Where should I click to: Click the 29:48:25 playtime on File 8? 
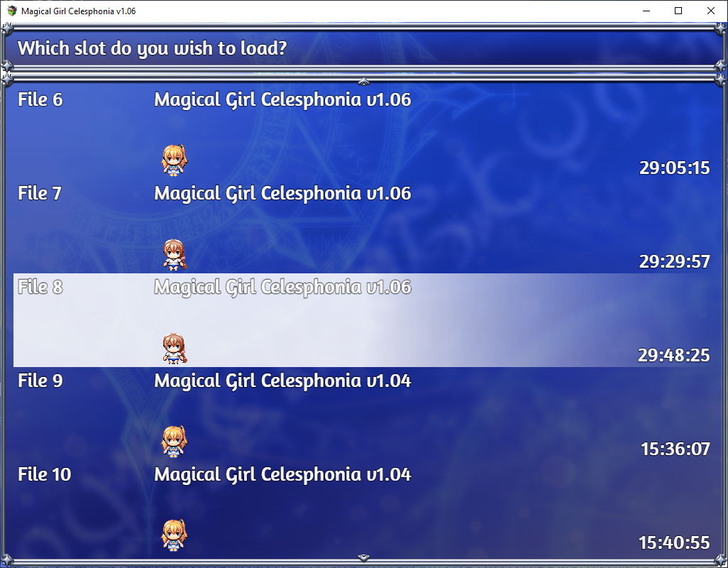(674, 355)
